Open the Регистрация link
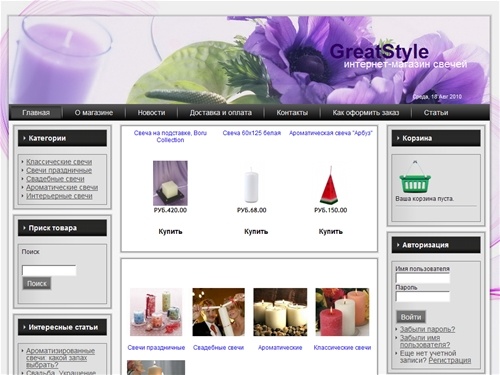Image resolution: width=500 pixels, height=375 pixels. 450,360
